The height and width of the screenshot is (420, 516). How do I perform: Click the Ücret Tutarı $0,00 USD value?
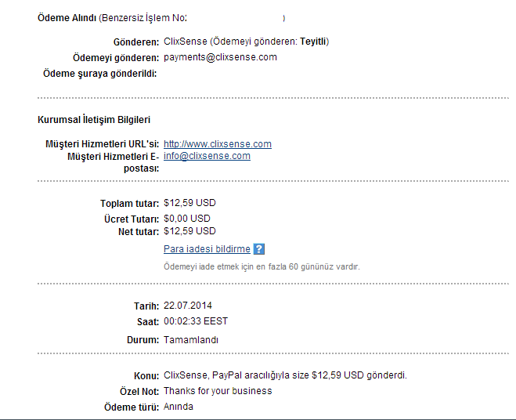point(187,219)
